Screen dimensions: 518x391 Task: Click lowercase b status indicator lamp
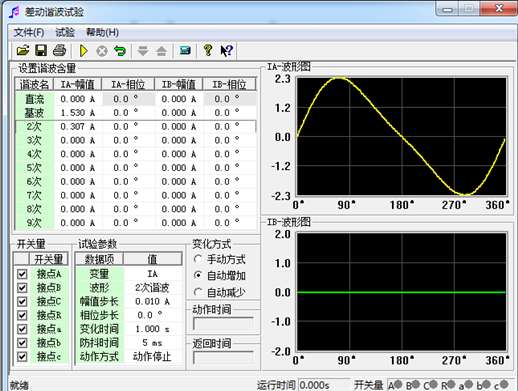coord(487,384)
